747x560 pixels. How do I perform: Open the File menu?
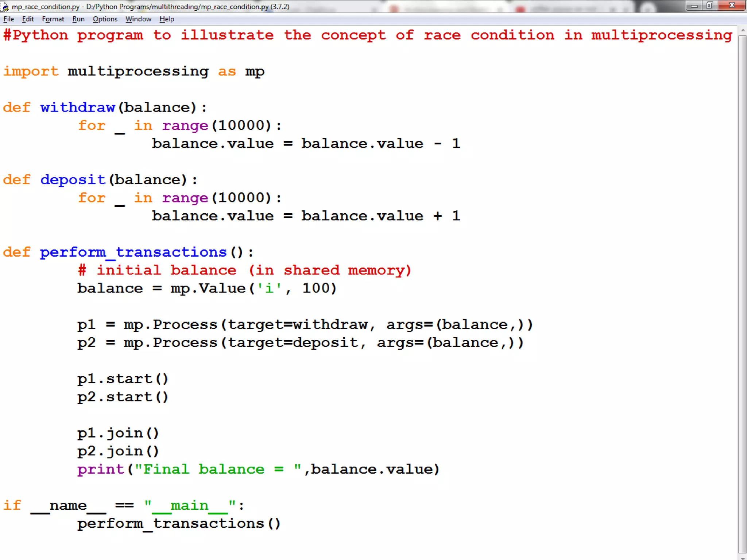coord(9,19)
